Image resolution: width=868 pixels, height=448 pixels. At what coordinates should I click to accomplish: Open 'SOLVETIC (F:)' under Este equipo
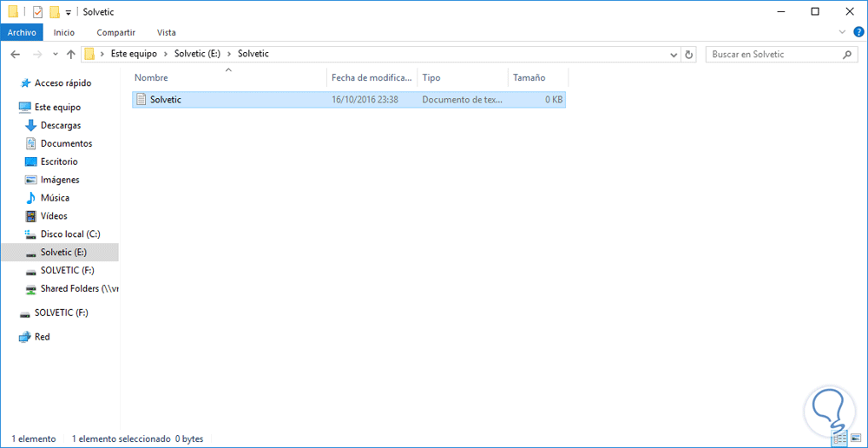pyautogui.click(x=68, y=271)
